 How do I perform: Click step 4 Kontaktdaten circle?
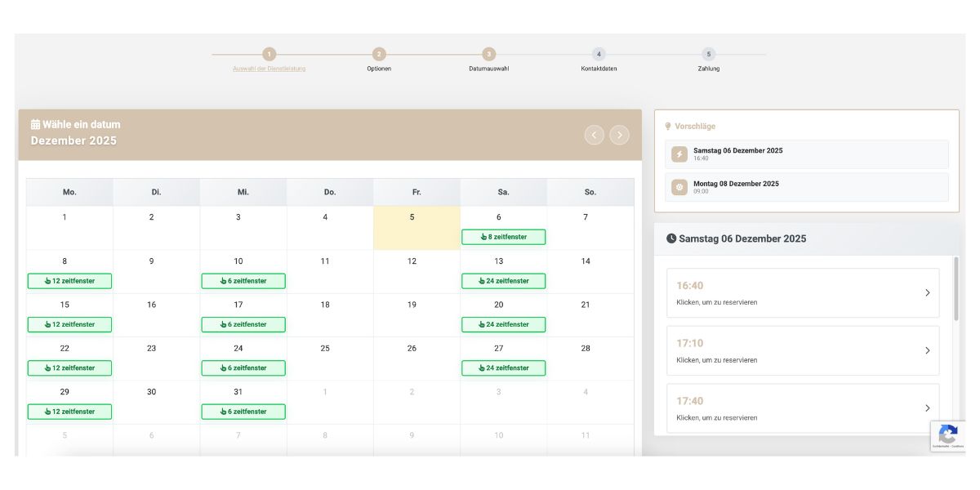point(599,54)
